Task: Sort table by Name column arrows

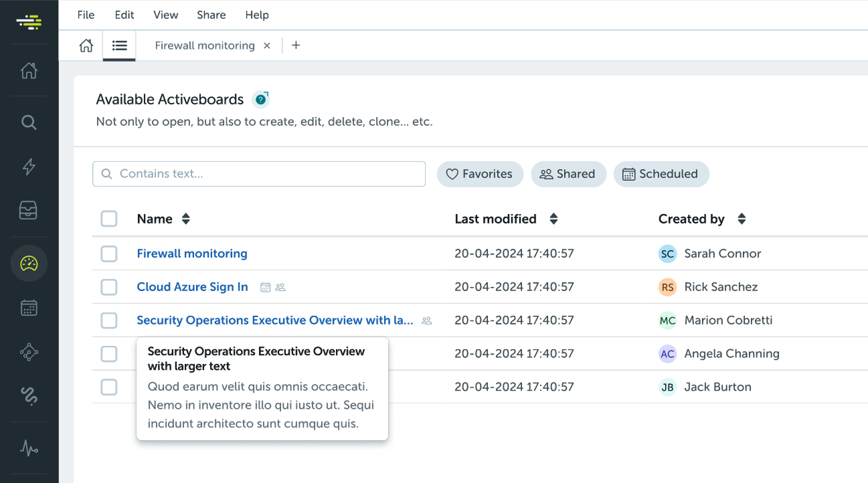Action: (x=186, y=219)
